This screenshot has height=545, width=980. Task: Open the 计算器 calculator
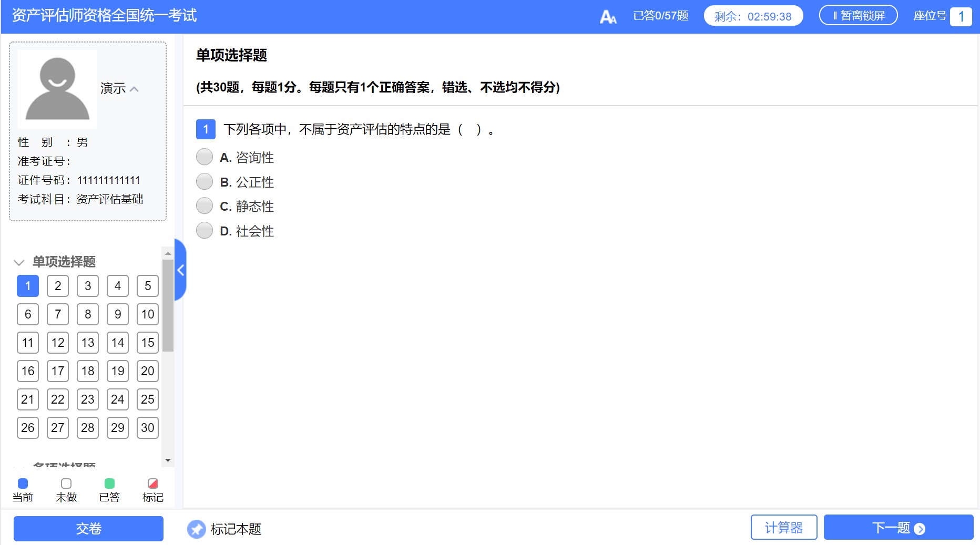[x=784, y=527]
